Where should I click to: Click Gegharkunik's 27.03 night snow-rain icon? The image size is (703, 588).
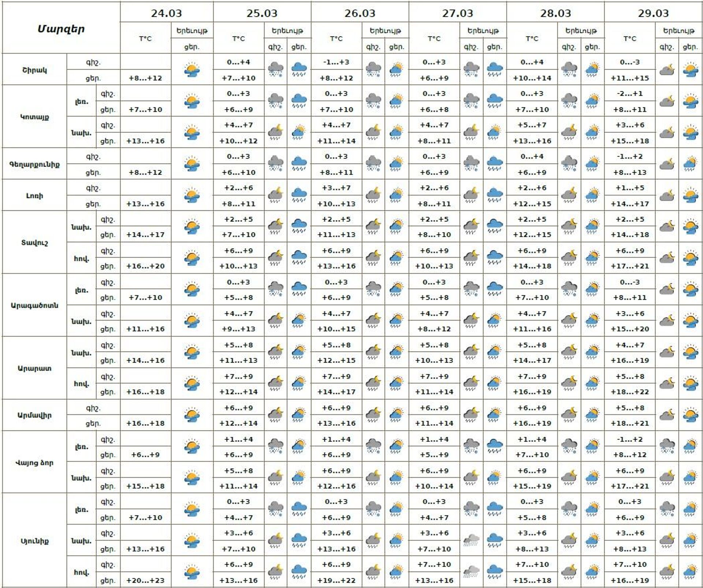tap(471, 164)
